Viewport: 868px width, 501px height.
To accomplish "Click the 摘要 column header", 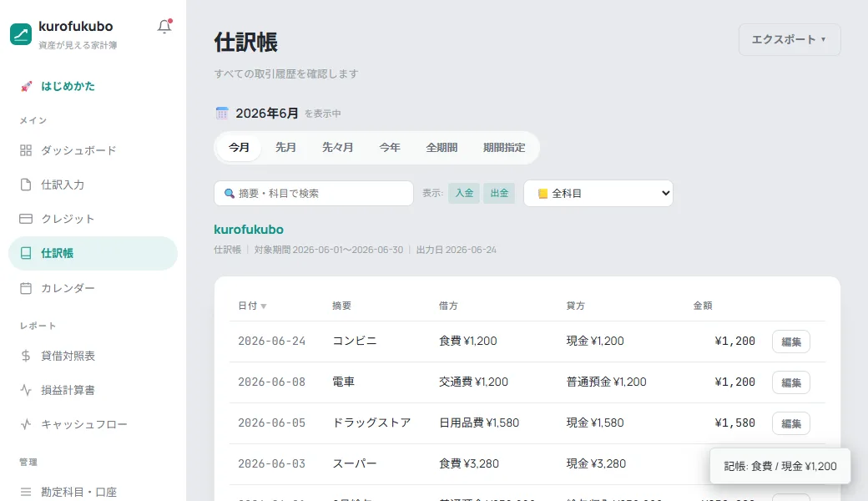I will [x=341, y=306].
